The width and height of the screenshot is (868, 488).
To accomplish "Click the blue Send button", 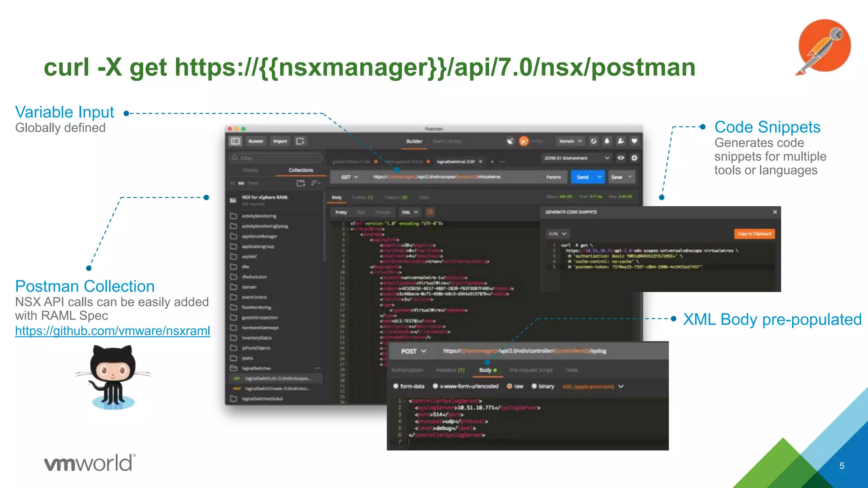I will tap(582, 177).
